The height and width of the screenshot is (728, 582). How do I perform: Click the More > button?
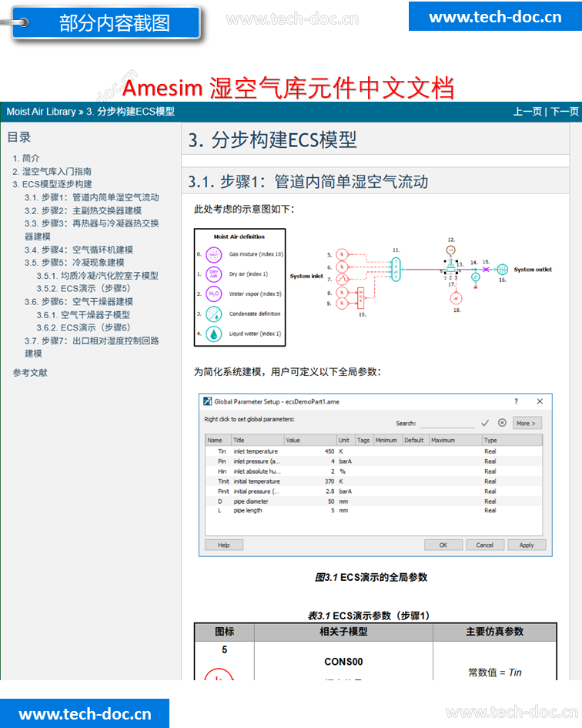[x=527, y=423]
